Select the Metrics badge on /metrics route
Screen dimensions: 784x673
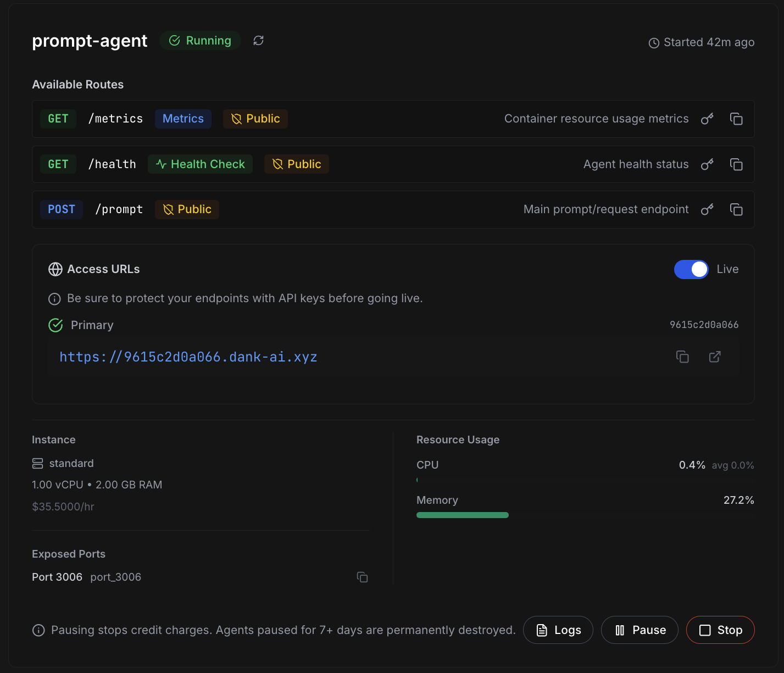183,119
